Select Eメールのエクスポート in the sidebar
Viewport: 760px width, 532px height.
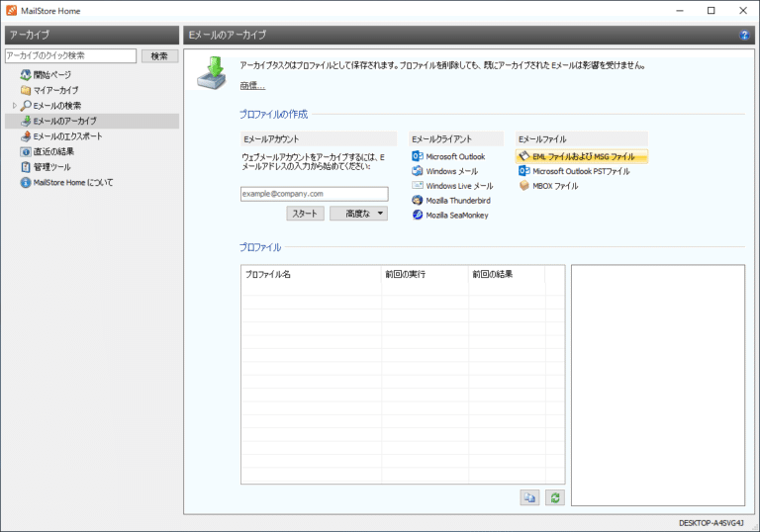pos(68,136)
